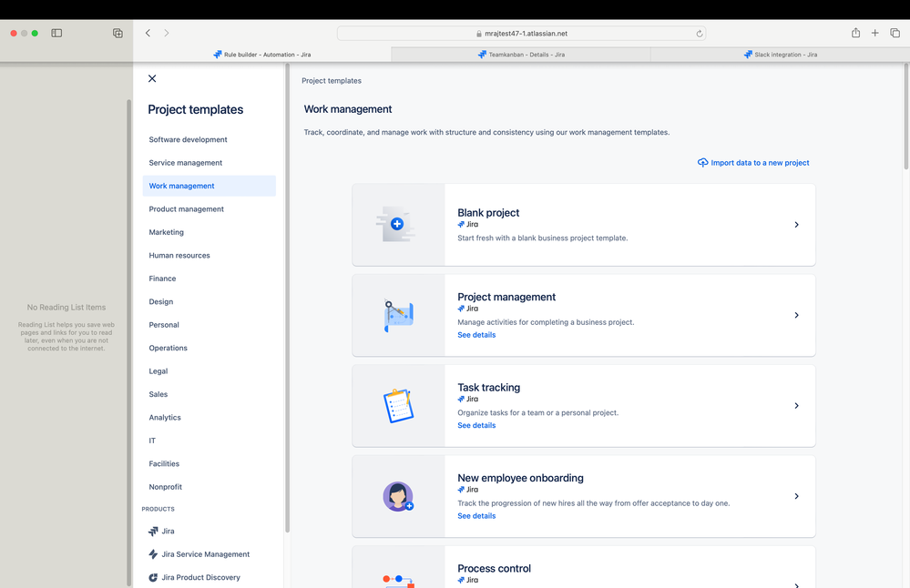The width and height of the screenshot is (910, 588).
Task: Expand Project management with chevron arrow
Action: (796, 316)
